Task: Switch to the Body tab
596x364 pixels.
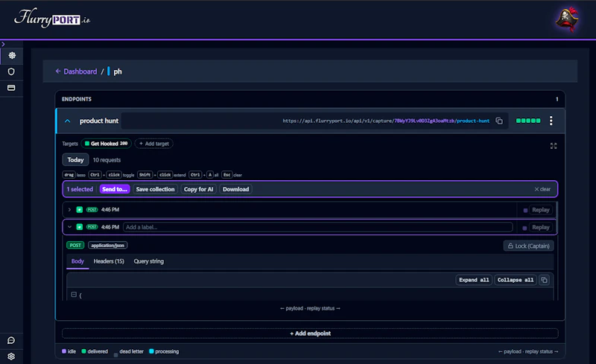Action: click(x=77, y=261)
